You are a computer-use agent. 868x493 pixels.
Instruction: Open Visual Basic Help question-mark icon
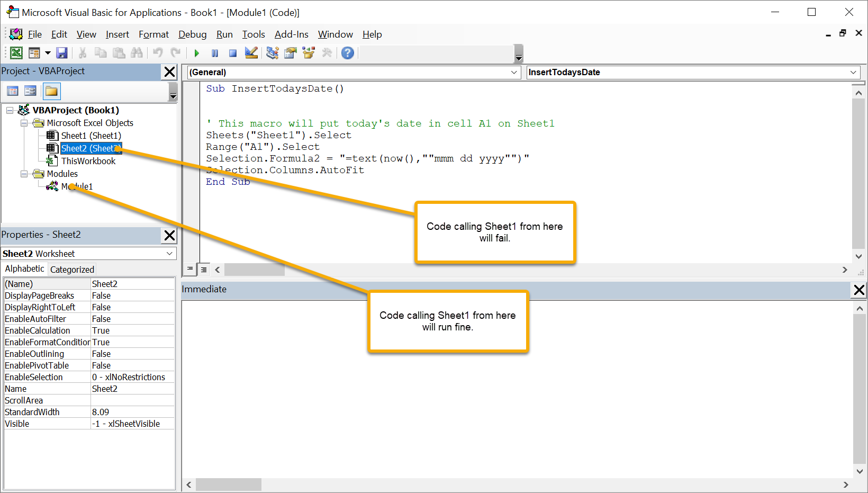(x=348, y=53)
